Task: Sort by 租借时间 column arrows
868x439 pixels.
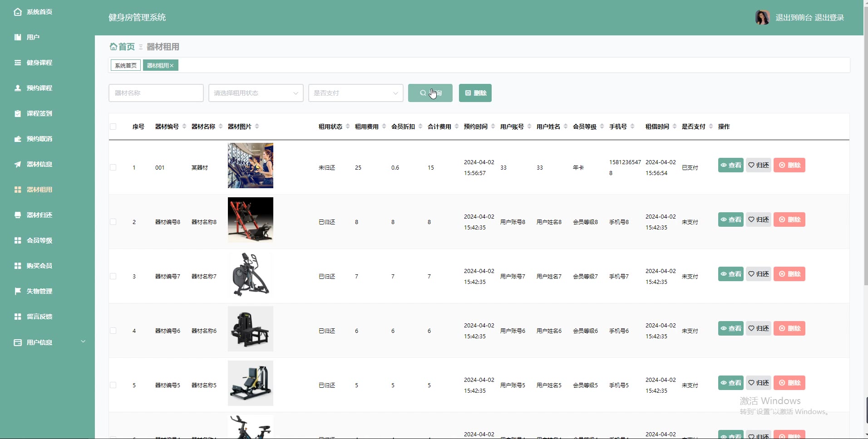Action: (675, 127)
